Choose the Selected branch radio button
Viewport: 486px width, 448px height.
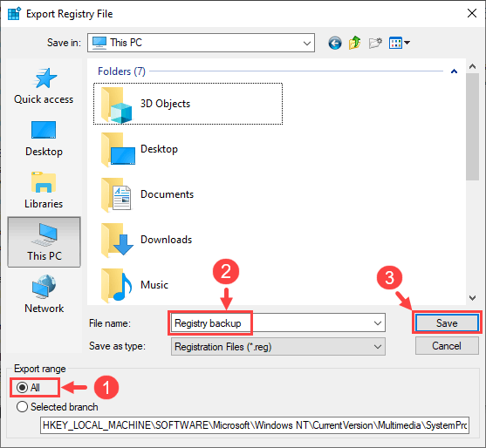58,406
